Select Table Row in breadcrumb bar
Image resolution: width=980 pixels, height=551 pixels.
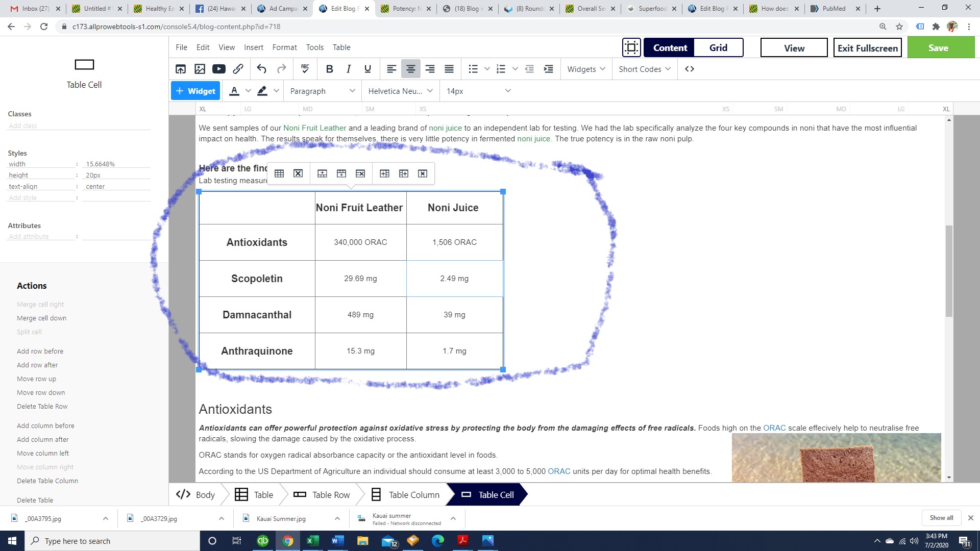pos(322,494)
